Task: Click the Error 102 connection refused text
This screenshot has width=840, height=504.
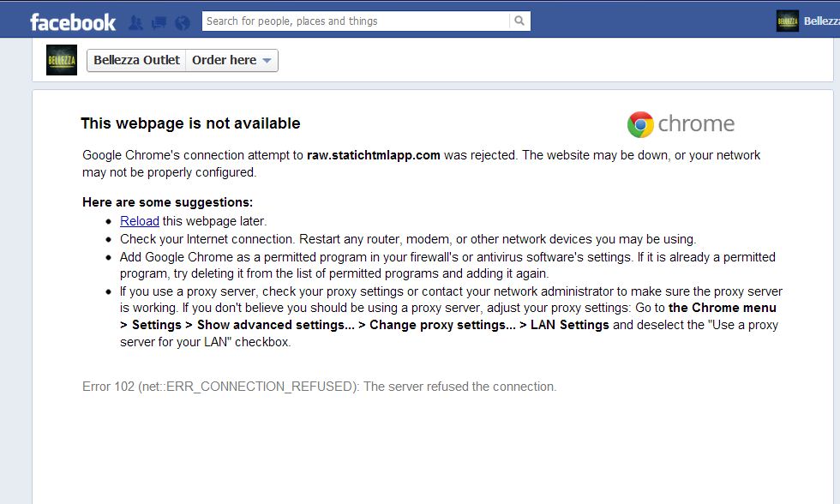Action: pos(319,387)
